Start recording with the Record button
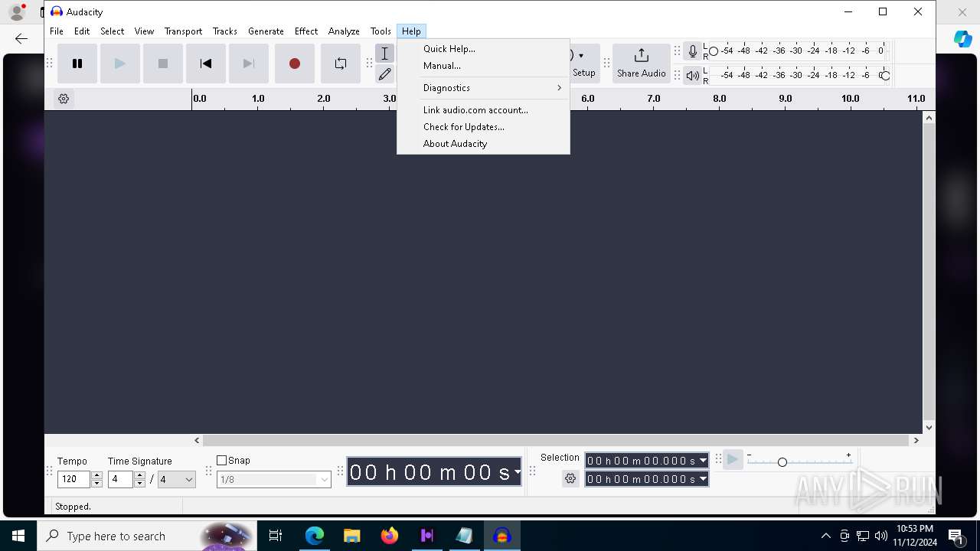Image resolution: width=980 pixels, height=551 pixels. tap(295, 64)
